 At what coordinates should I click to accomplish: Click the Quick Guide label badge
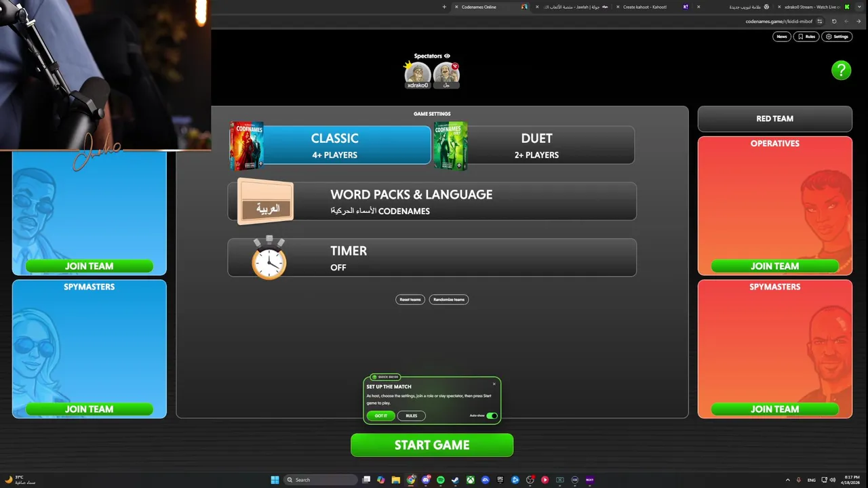(386, 377)
